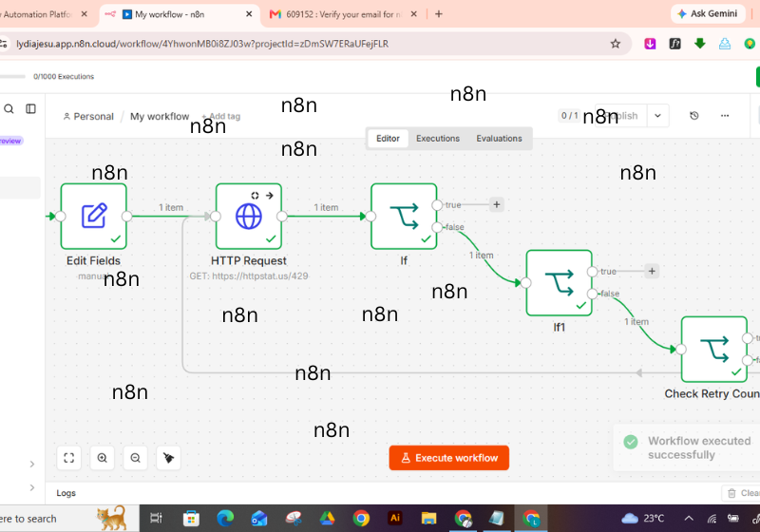Open Microsoft Edge from the taskbar
The height and width of the screenshot is (532, 760).
[225, 519]
